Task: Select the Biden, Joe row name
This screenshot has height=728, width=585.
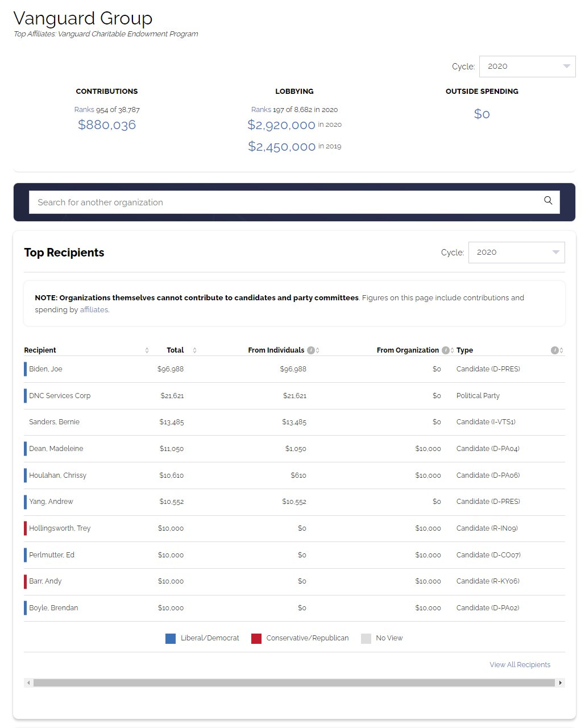Action: point(45,369)
